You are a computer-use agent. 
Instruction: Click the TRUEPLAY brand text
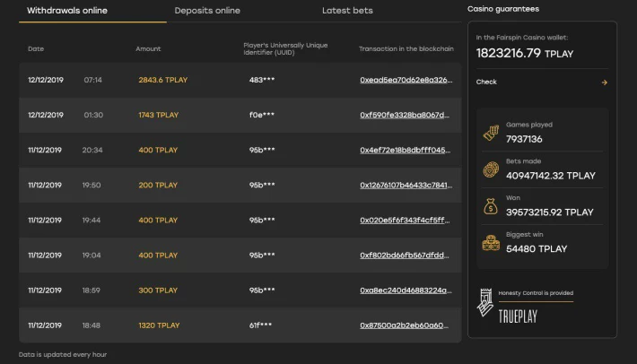pyautogui.click(x=518, y=316)
